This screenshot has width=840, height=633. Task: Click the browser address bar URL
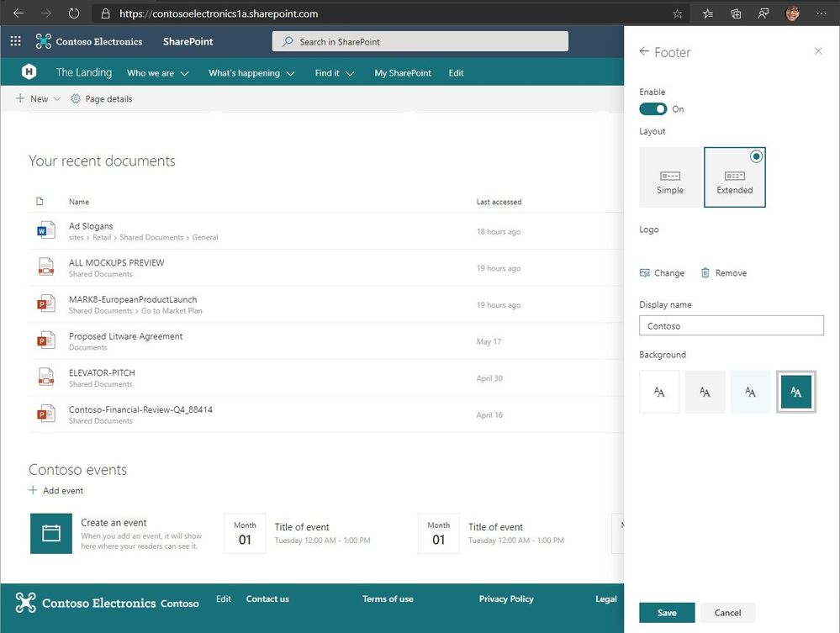(219, 13)
